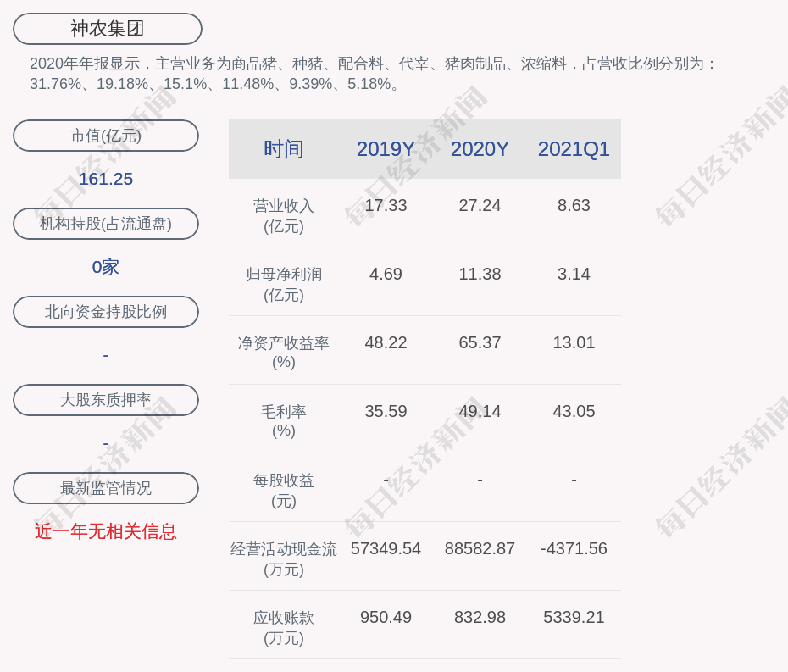Click net profit value 4.69
The width and height of the screenshot is (788, 672).
point(386,274)
